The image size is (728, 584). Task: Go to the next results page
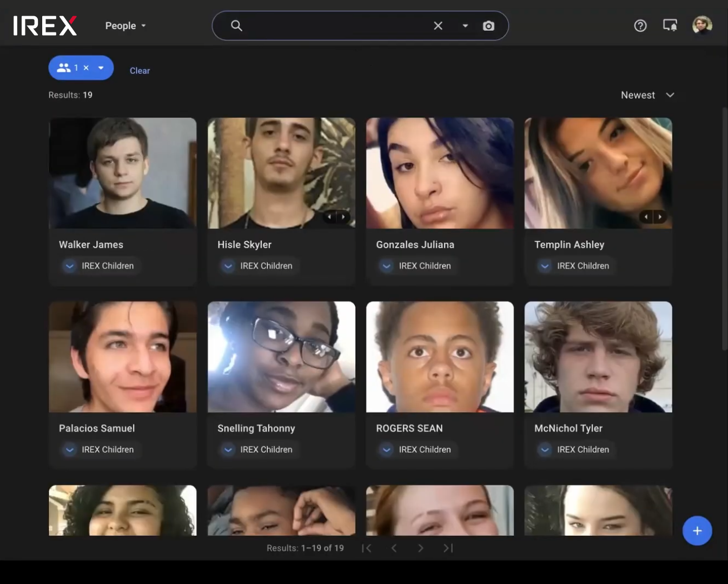421,548
